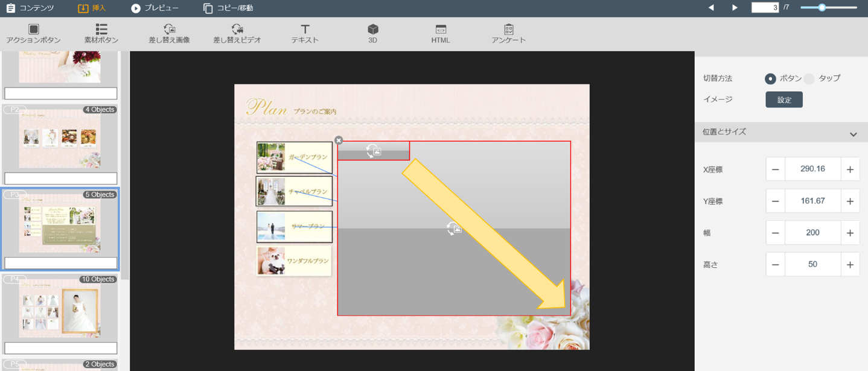Image resolution: width=868 pixels, height=371 pixels.
Task: Select the P4 page thumbnail
Action: point(60,308)
